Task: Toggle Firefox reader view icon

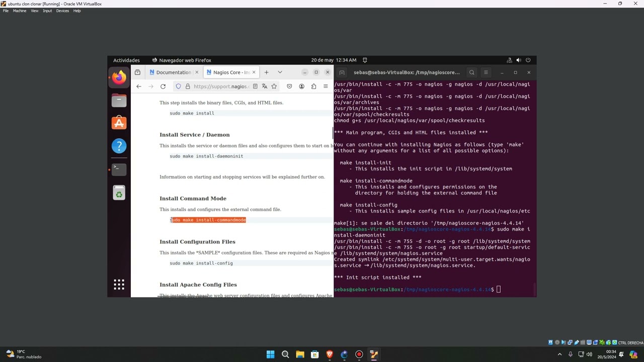Action: (255, 86)
